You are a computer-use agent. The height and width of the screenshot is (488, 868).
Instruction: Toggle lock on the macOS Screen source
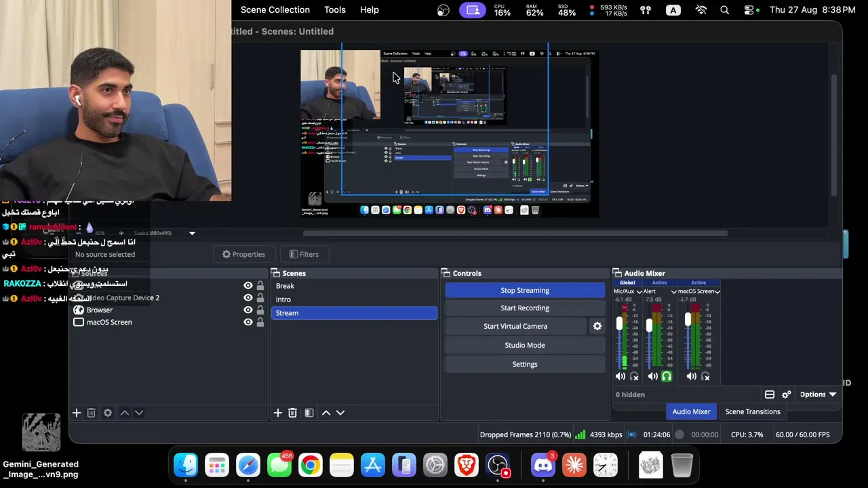click(x=260, y=322)
